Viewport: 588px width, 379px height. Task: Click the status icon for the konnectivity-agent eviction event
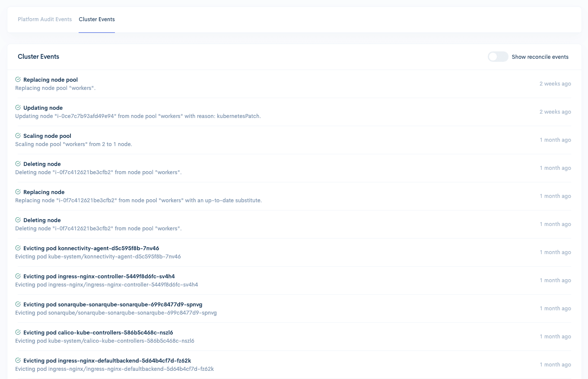tap(18, 248)
